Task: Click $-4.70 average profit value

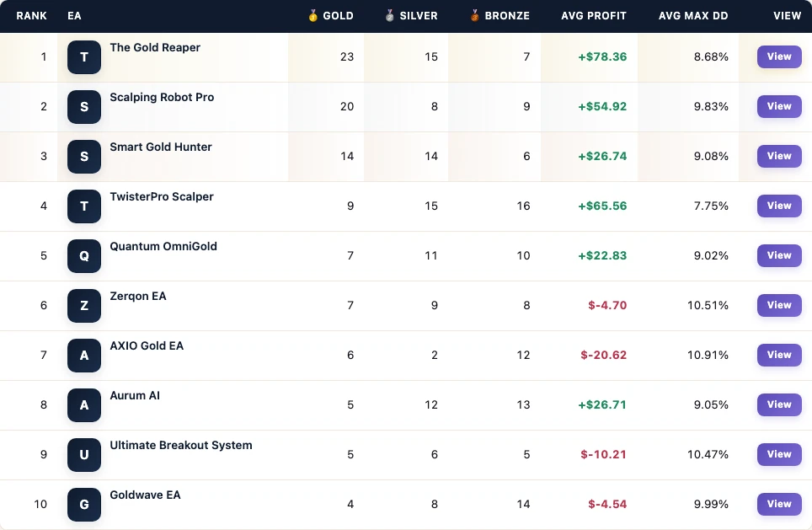Action: (x=607, y=305)
